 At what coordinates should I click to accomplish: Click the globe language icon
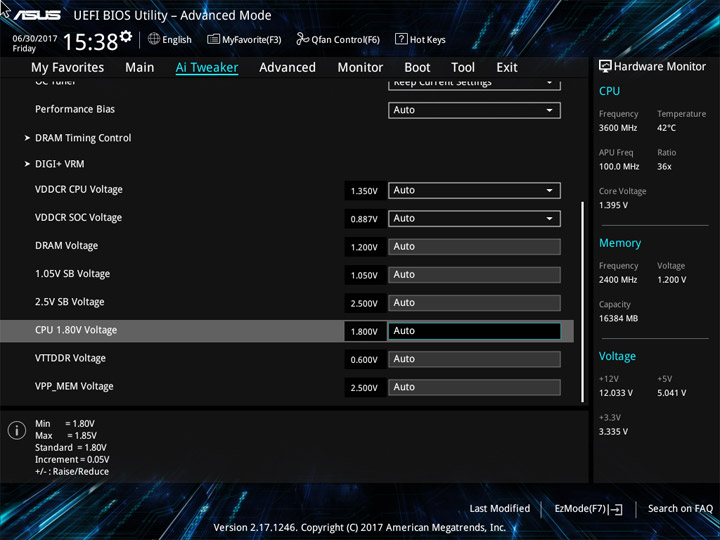pos(154,39)
